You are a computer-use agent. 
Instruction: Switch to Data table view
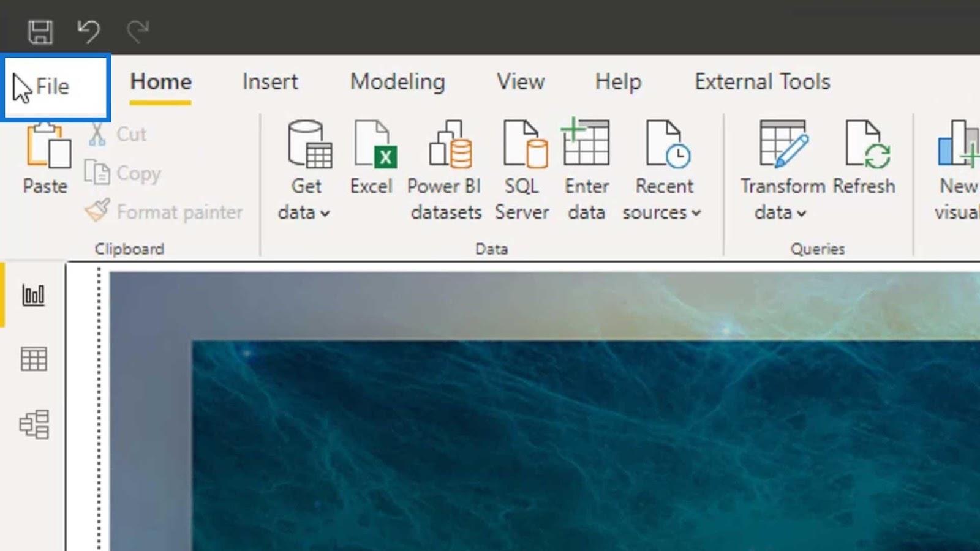coord(34,359)
